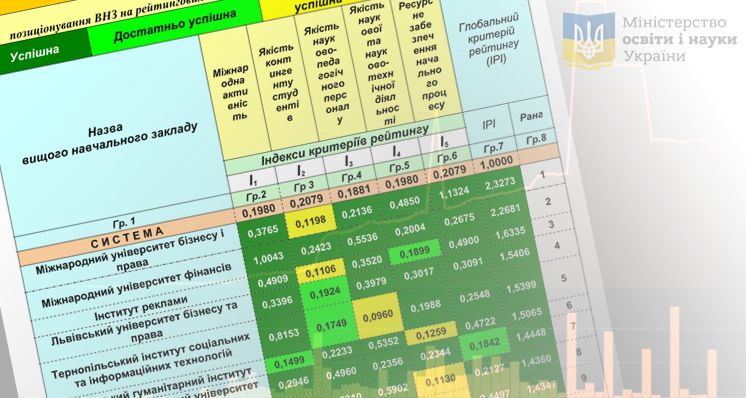Select the Ранг column header
746x398 pixels.
coord(531,116)
